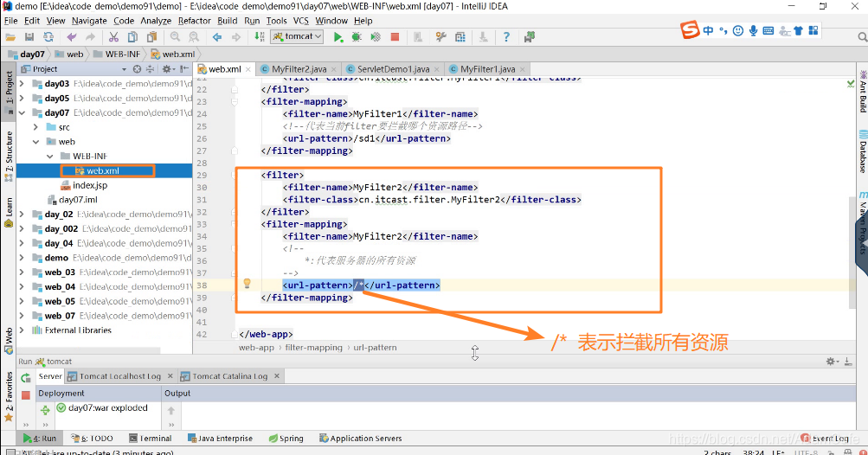
Task: Toggle the Terminal tool window button
Action: [x=150, y=438]
